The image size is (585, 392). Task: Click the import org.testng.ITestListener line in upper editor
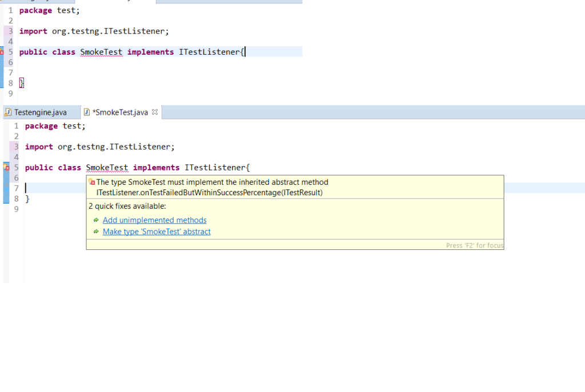point(94,31)
